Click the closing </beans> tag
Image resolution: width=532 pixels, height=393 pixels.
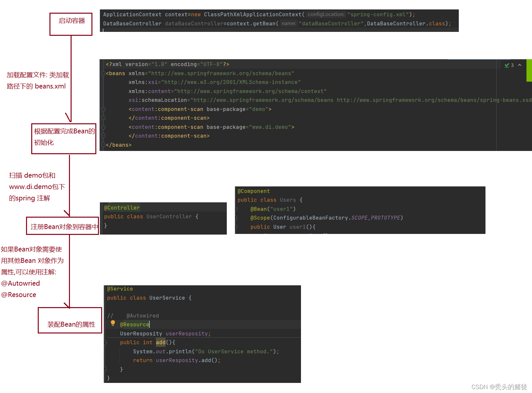[x=118, y=145]
